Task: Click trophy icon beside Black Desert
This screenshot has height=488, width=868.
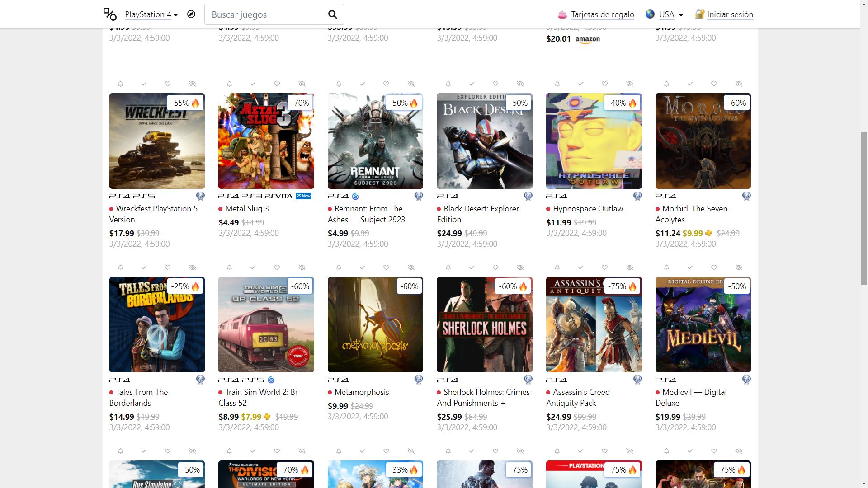Action: pos(528,196)
